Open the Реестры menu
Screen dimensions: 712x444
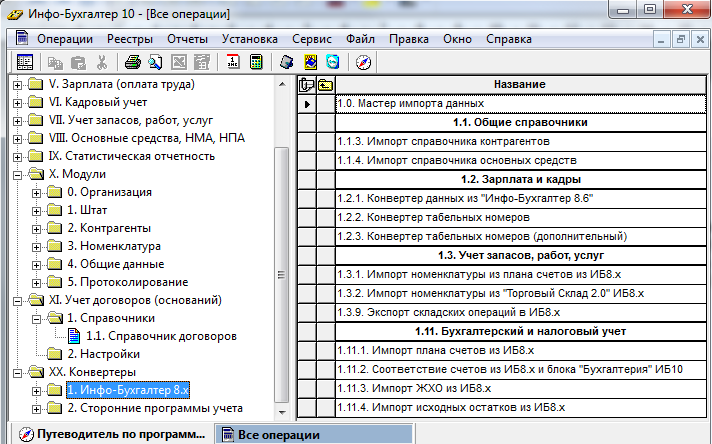130,39
